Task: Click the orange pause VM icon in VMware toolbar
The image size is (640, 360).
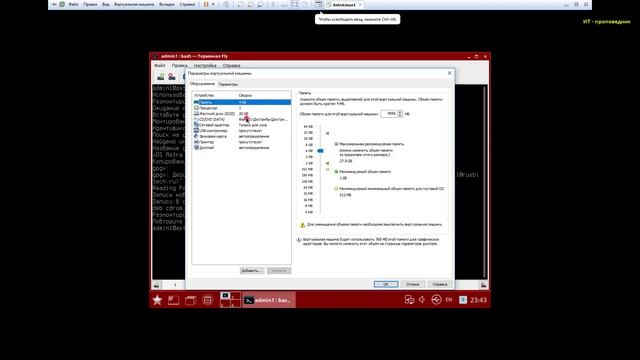Action: [206, 4]
